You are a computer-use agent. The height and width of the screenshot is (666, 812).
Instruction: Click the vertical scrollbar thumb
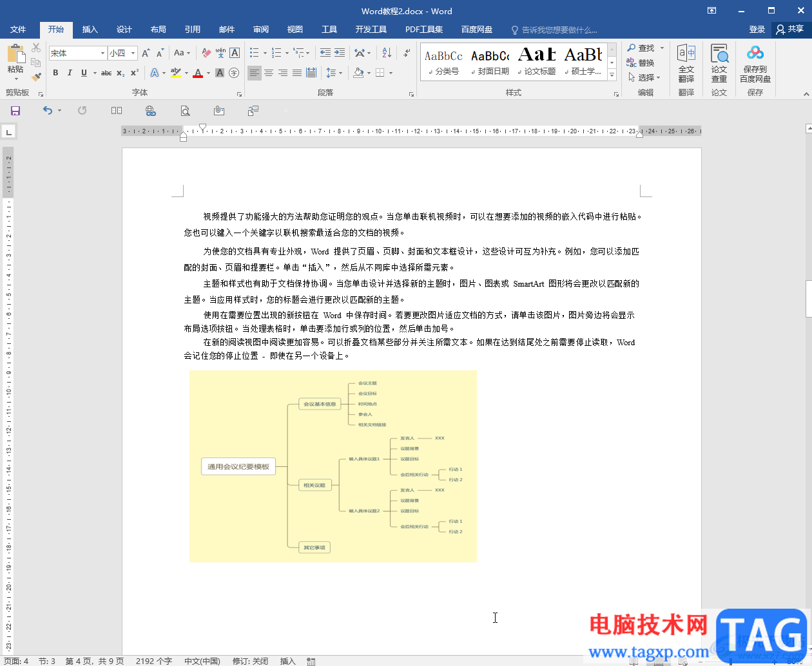tap(809, 299)
